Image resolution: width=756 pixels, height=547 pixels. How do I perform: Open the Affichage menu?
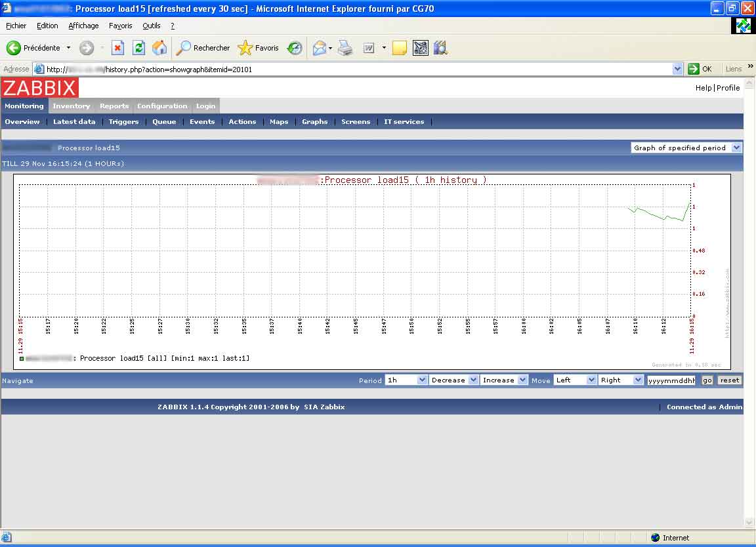pos(83,26)
